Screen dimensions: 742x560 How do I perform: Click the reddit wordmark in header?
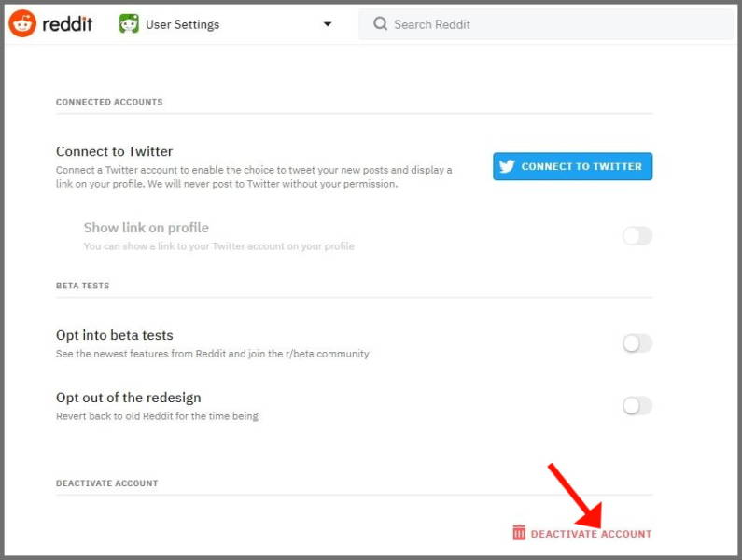[67, 23]
